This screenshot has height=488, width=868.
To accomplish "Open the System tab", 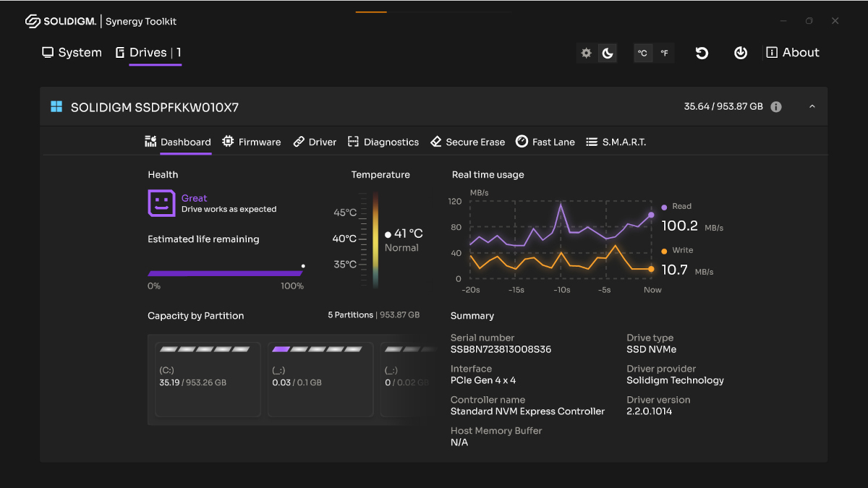I will [72, 53].
